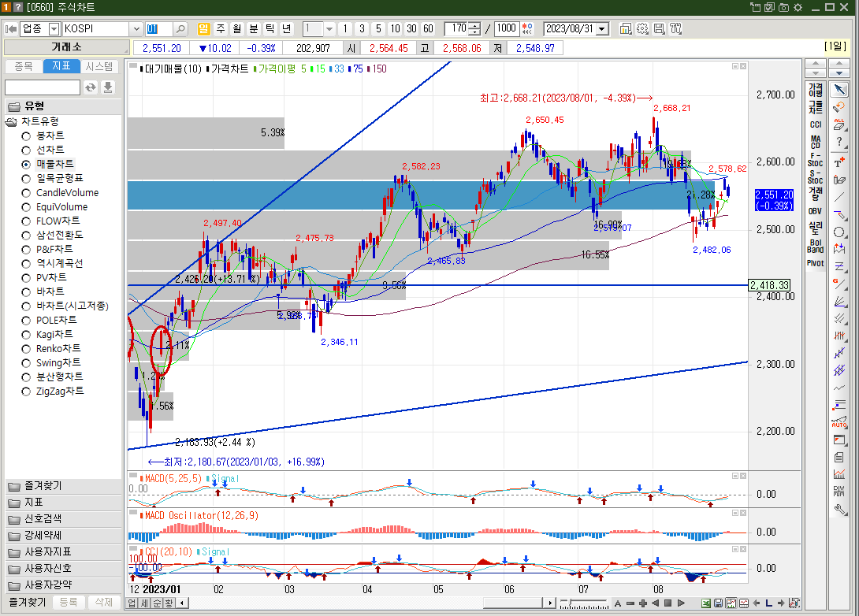Select 일목균형표 radio option

(26, 179)
